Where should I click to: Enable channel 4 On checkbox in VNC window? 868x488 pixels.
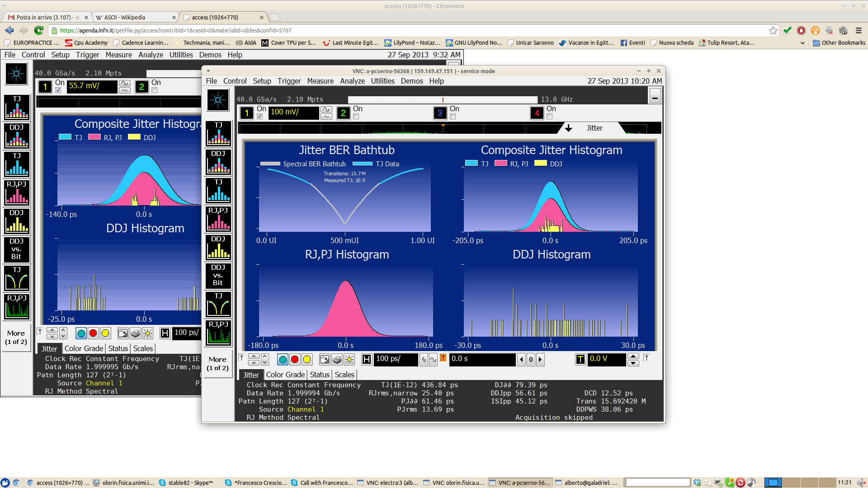[550, 117]
